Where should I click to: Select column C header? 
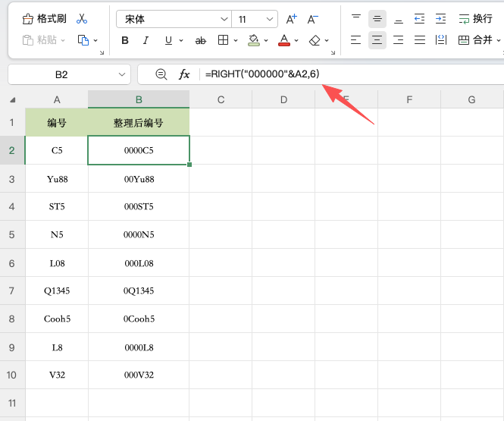(x=221, y=99)
